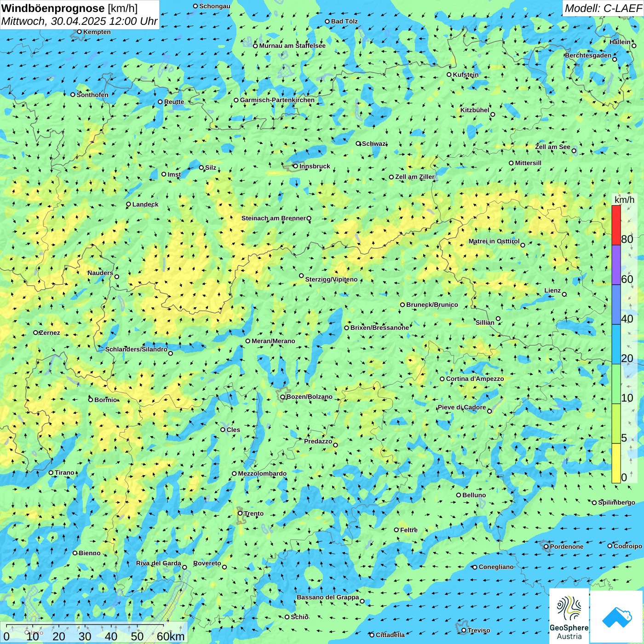Screen dimensions: 644x644
Task: Click the Schwaz label
Action: (x=374, y=144)
